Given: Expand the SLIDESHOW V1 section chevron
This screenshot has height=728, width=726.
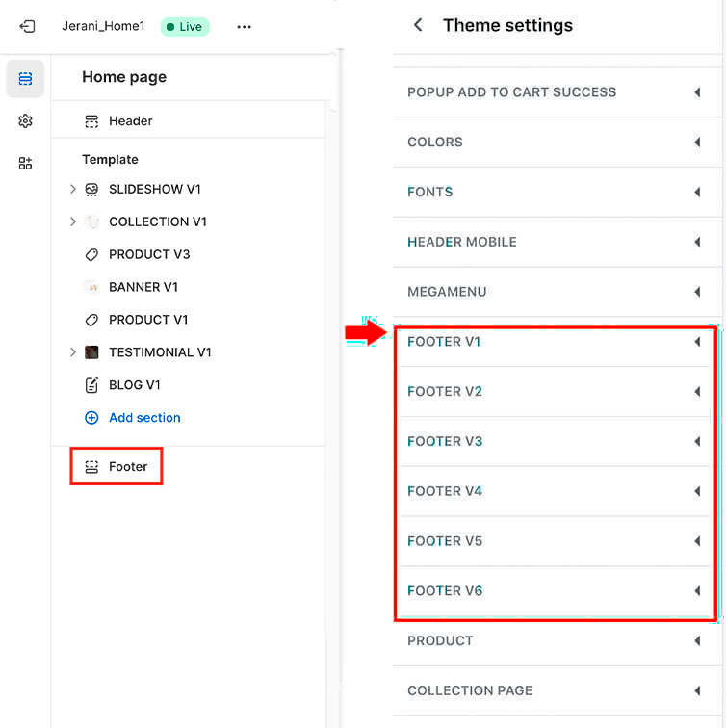Looking at the screenshot, I should pos(73,189).
